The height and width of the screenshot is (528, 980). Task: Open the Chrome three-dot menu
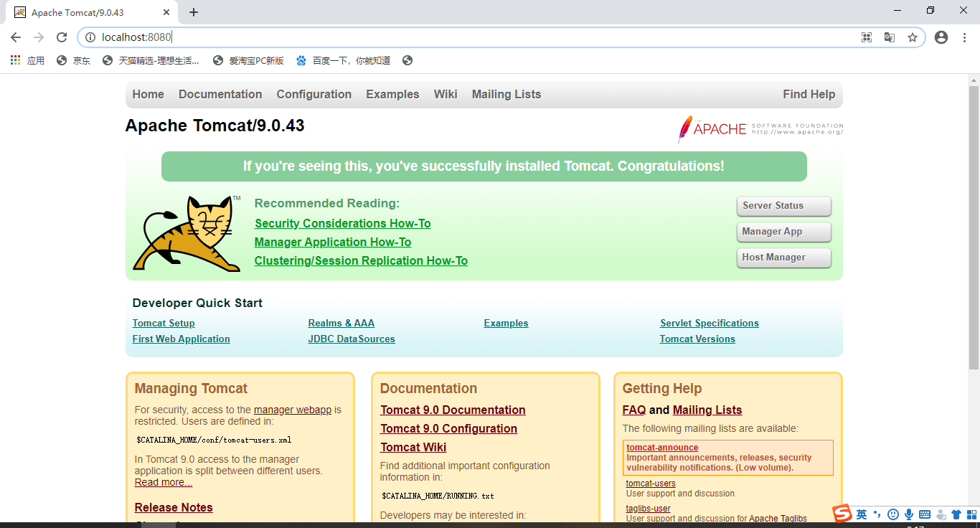(x=965, y=37)
